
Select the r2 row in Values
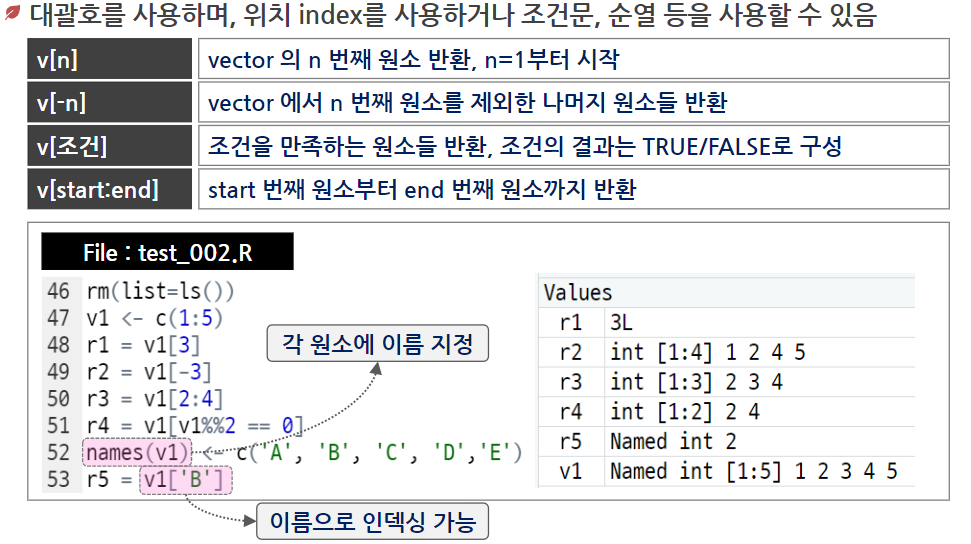pos(726,352)
